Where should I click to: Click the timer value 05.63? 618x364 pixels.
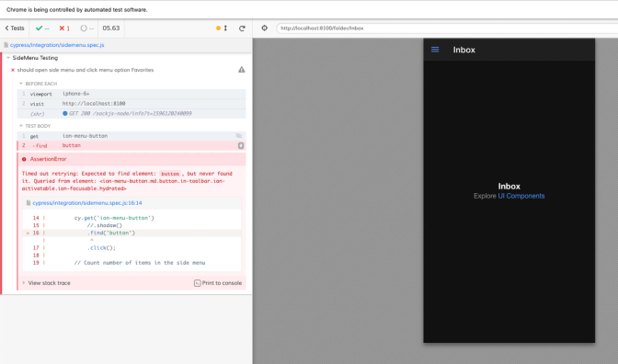110,28
